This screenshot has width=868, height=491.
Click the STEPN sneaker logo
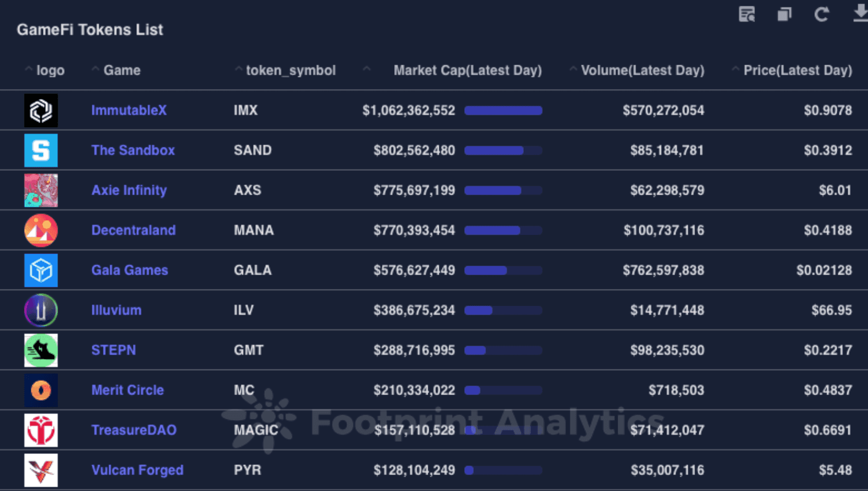point(41,350)
